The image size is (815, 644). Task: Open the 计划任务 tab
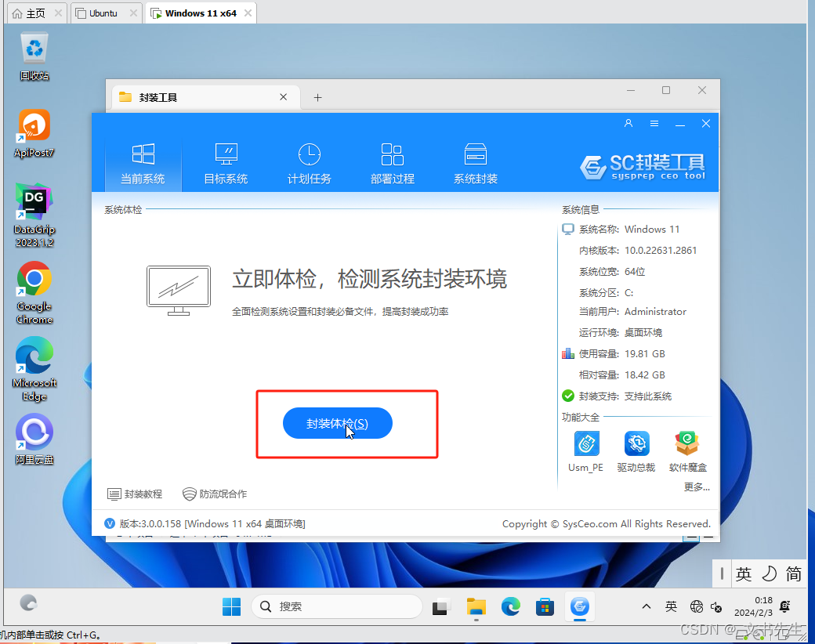[x=310, y=164]
